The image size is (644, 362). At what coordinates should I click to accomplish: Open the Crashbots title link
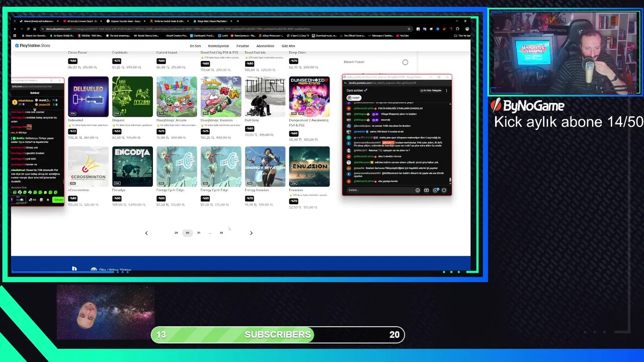120,53
